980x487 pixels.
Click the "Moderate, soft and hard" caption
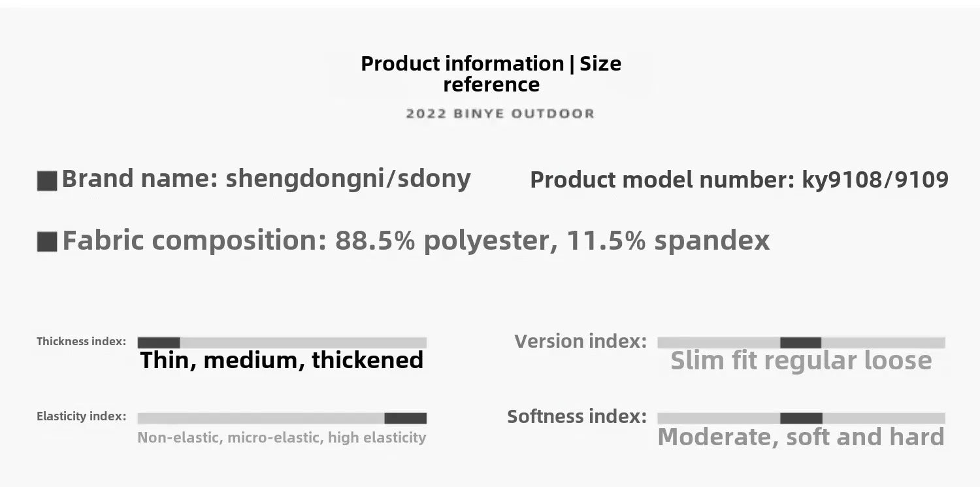pyautogui.click(x=801, y=437)
